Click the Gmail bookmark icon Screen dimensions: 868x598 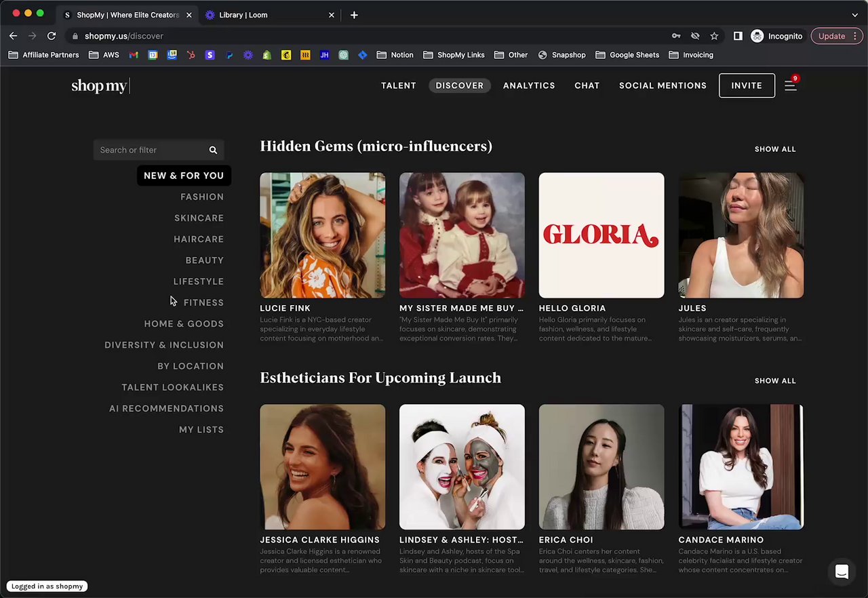point(134,55)
